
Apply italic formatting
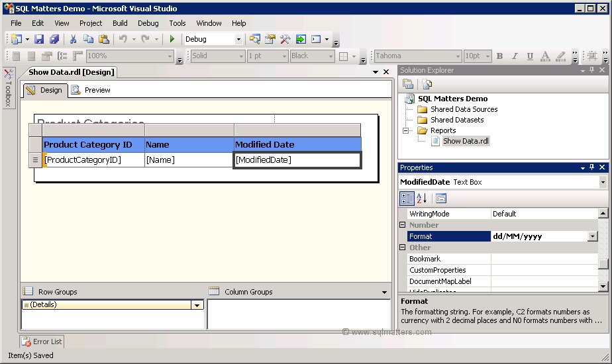[515, 56]
